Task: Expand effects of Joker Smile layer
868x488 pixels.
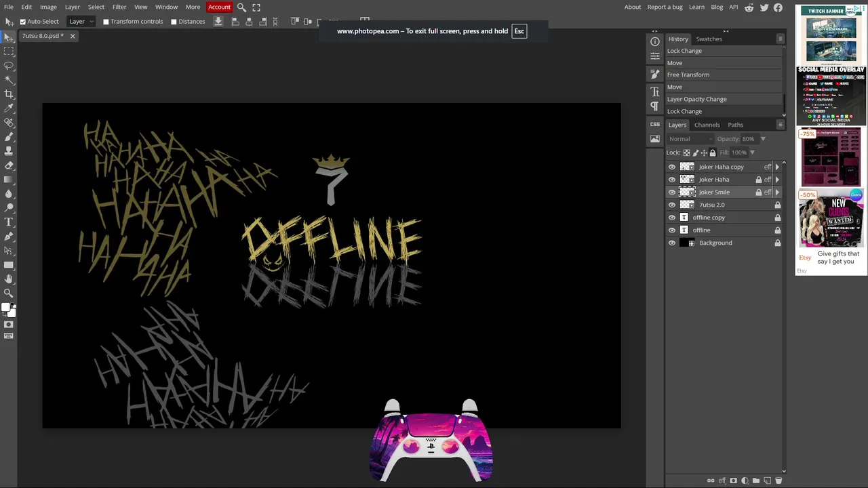Action: [777, 192]
